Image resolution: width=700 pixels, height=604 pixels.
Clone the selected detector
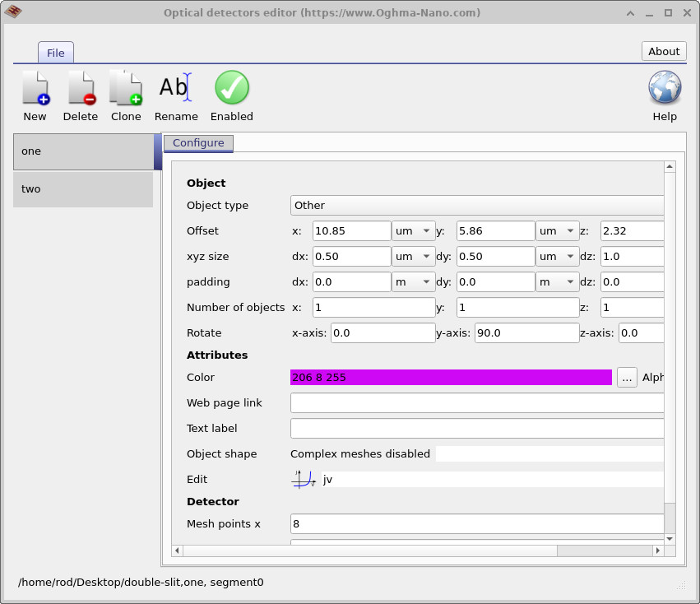click(x=126, y=88)
